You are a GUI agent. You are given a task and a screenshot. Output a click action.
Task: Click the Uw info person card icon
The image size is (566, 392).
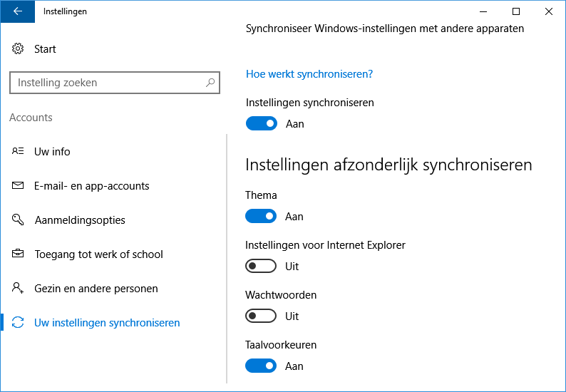click(x=18, y=152)
